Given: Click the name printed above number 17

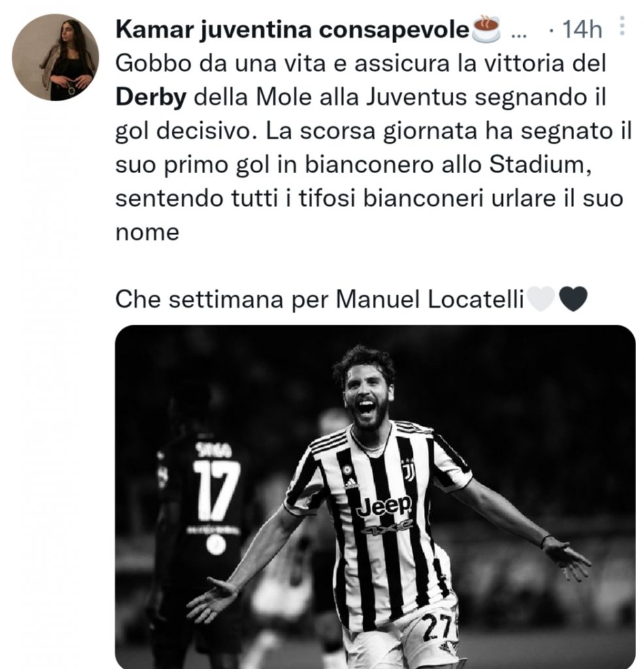Looking at the screenshot, I should 214,451.
